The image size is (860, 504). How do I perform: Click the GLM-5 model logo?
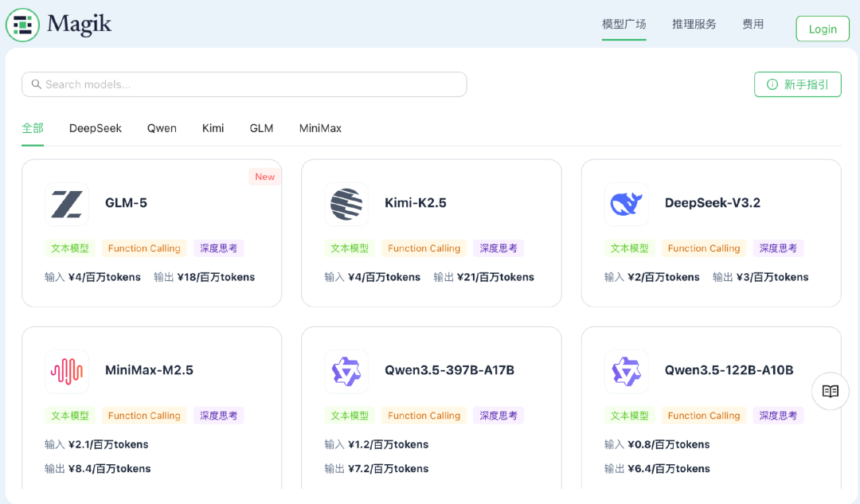tap(67, 204)
